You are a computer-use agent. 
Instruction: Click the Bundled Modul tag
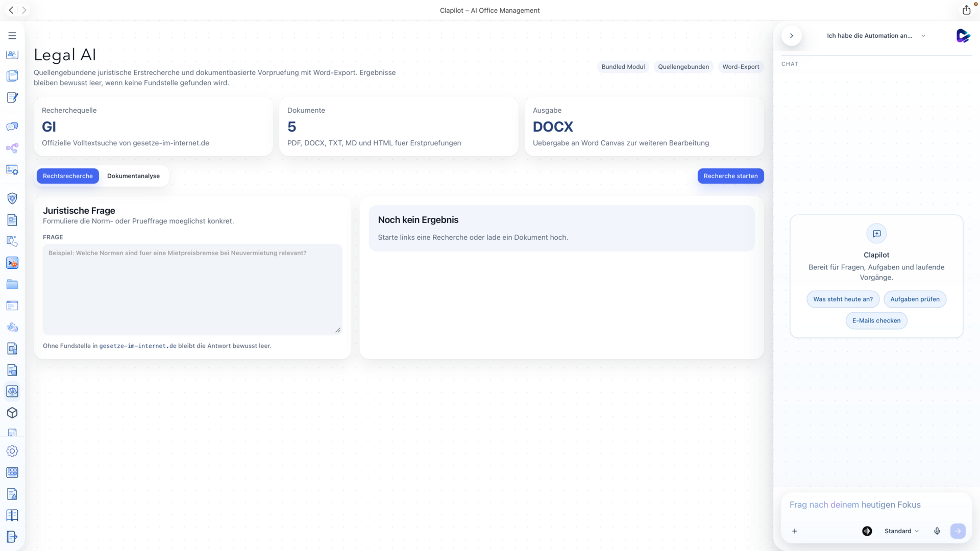(623, 67)
